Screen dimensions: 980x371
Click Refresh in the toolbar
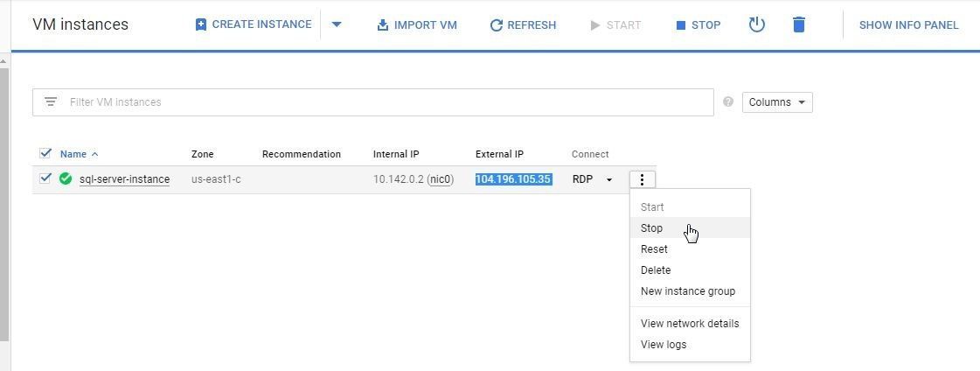coord(523,24)
